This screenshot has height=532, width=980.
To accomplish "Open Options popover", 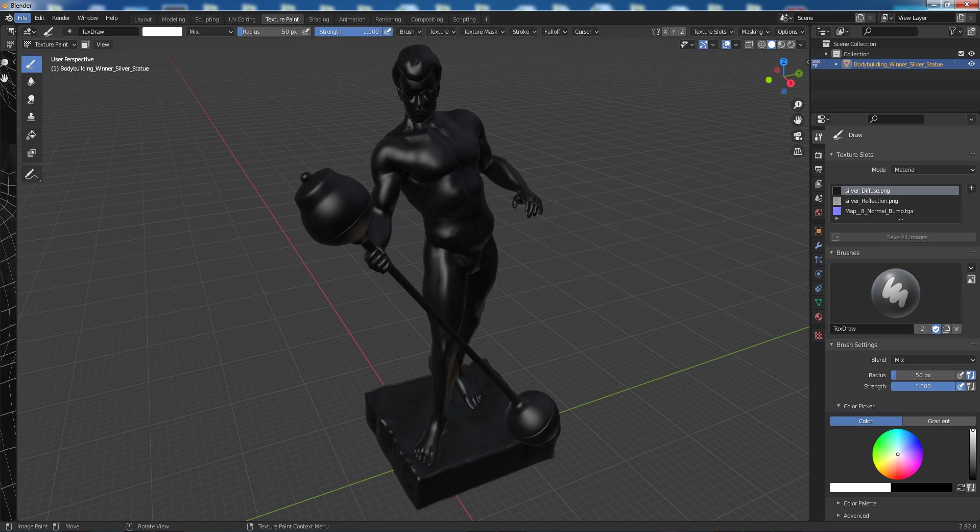I will pos(791,32).
